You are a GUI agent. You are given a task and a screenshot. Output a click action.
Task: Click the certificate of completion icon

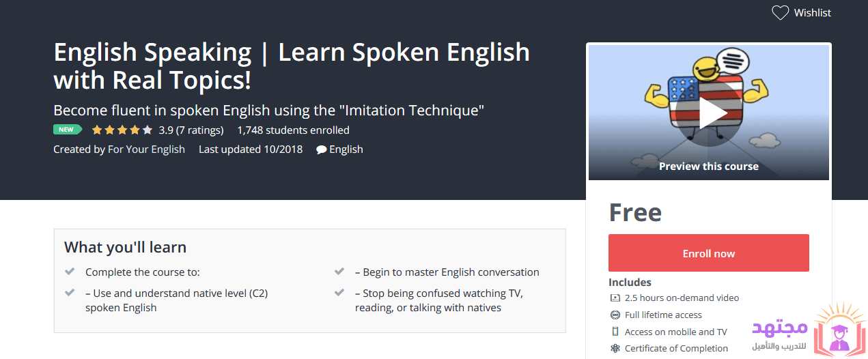click(615, 349)
